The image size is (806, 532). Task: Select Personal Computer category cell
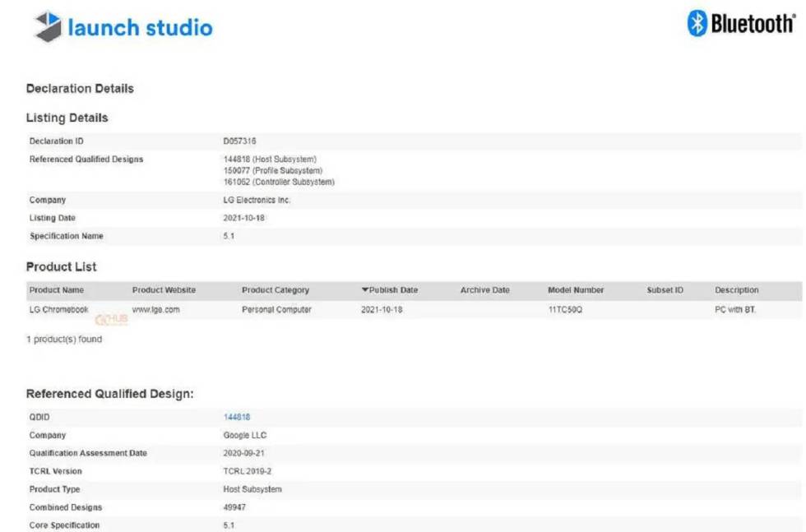pyautogui.click(x=276, y=309)
